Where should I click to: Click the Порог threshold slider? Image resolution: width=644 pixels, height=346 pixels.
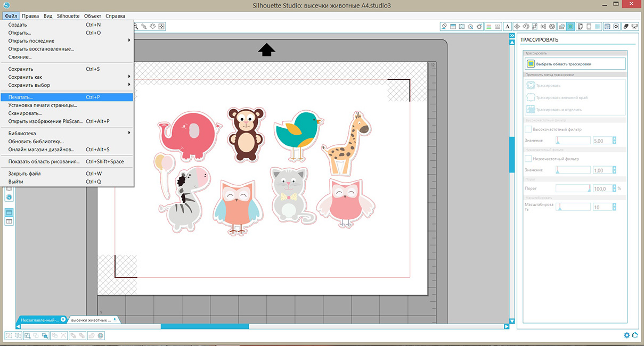573,188
